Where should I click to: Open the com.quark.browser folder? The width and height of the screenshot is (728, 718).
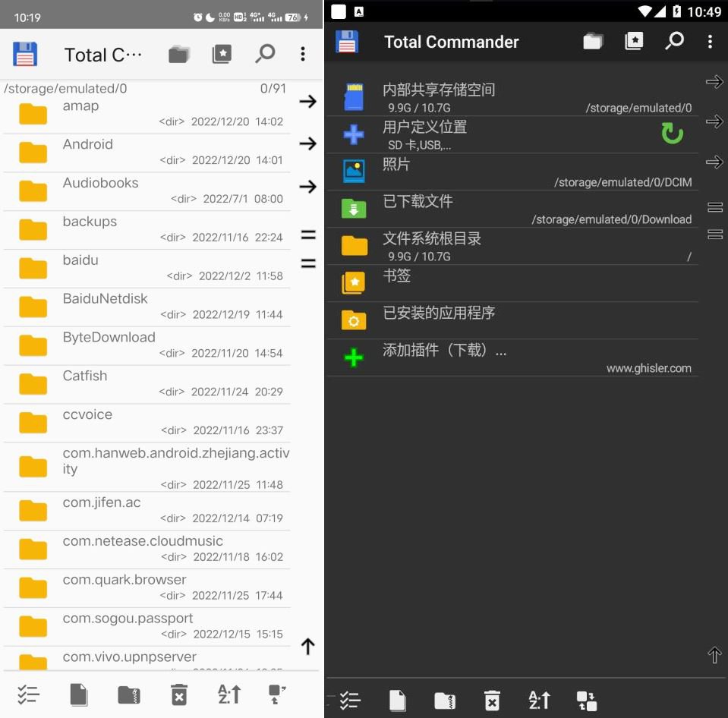click(x=147, y=588)
